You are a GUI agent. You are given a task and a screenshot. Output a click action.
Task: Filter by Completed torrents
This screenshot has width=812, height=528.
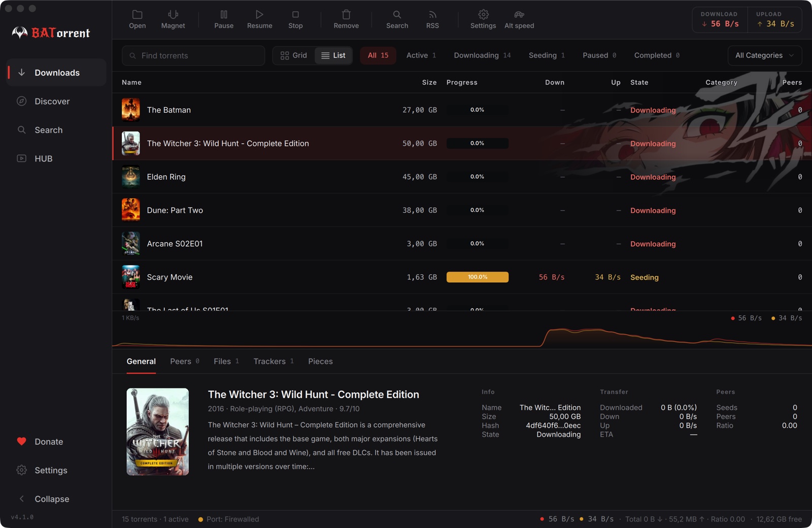click(x=657, y=55)
